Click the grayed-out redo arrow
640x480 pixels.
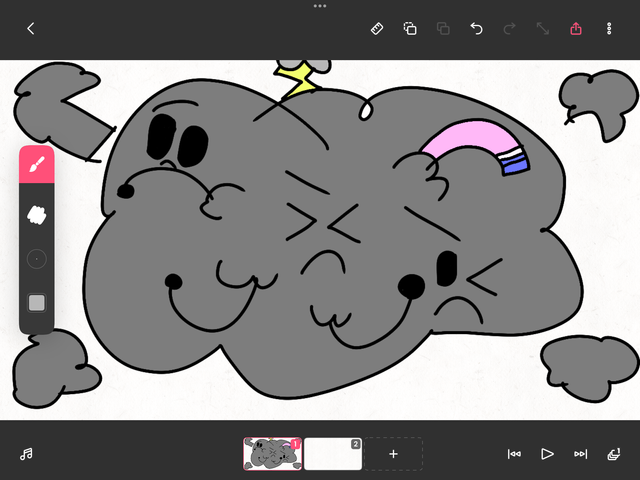click(509, 29)
